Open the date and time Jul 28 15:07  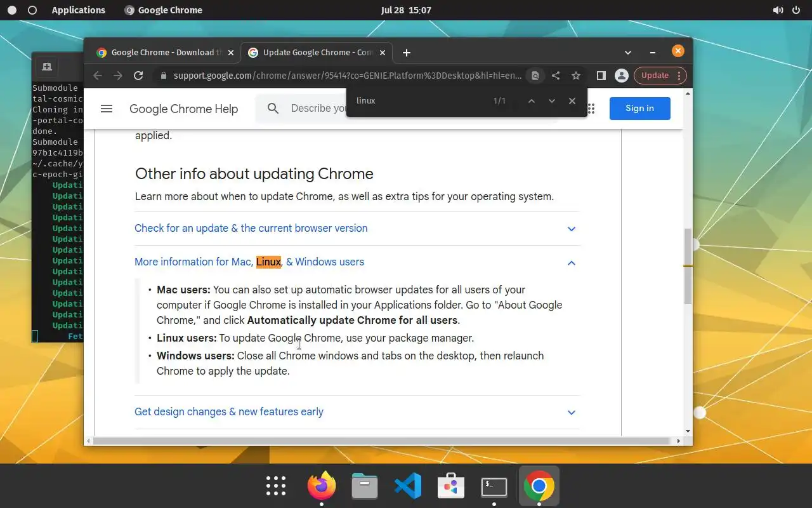406,10
